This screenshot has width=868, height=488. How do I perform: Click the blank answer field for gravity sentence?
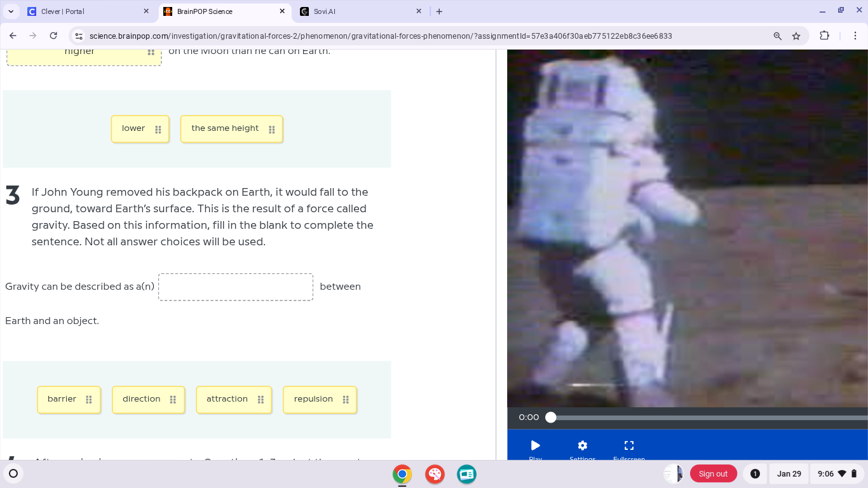tap(235, 287)
